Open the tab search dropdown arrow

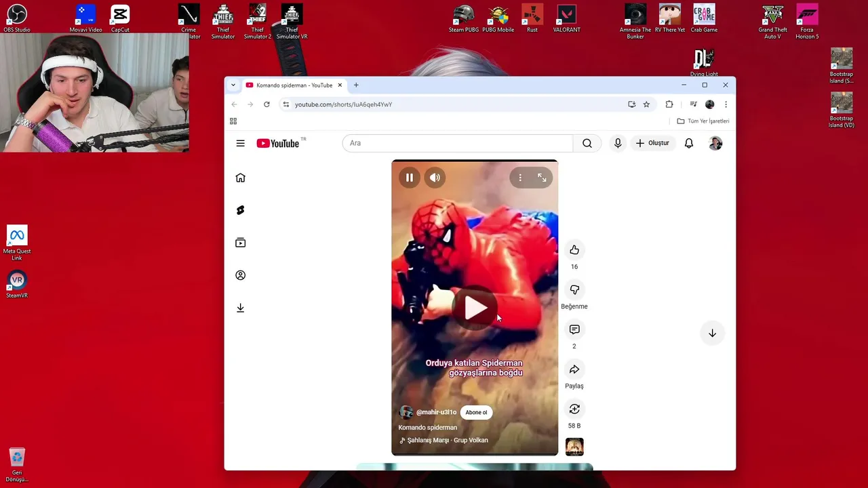[x=233, y=85]
